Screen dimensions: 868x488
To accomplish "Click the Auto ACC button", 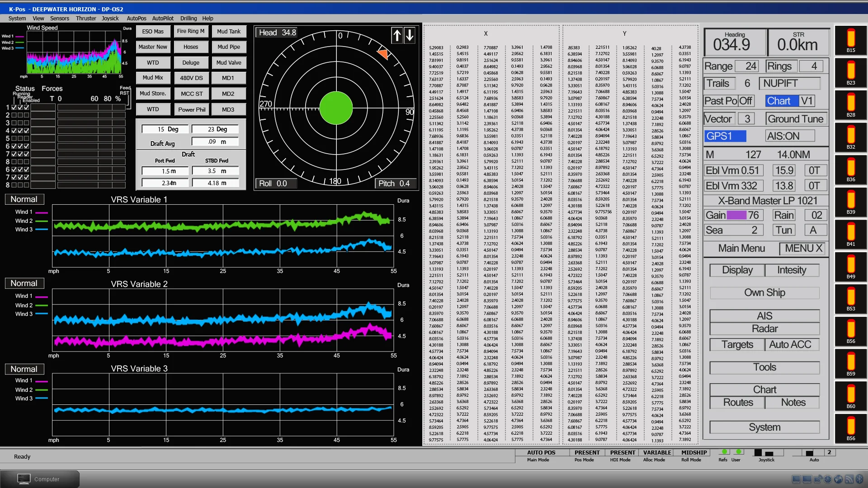I will click(x=793, y=345).
